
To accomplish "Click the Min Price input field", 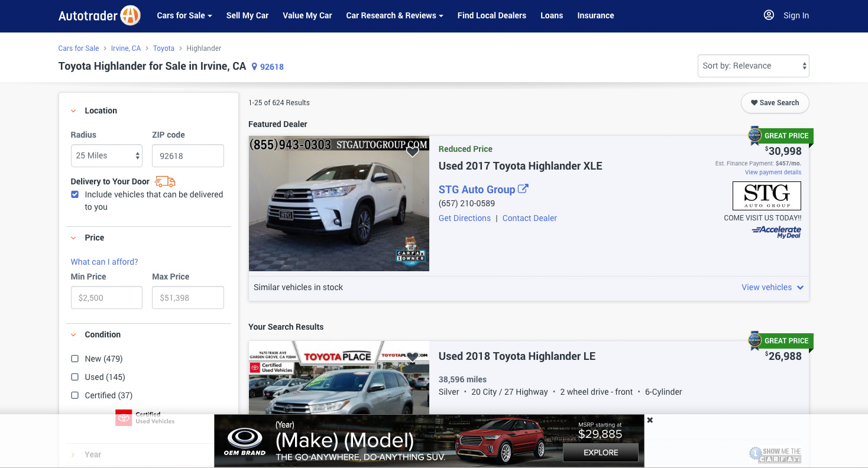I will tap(106, 298).
